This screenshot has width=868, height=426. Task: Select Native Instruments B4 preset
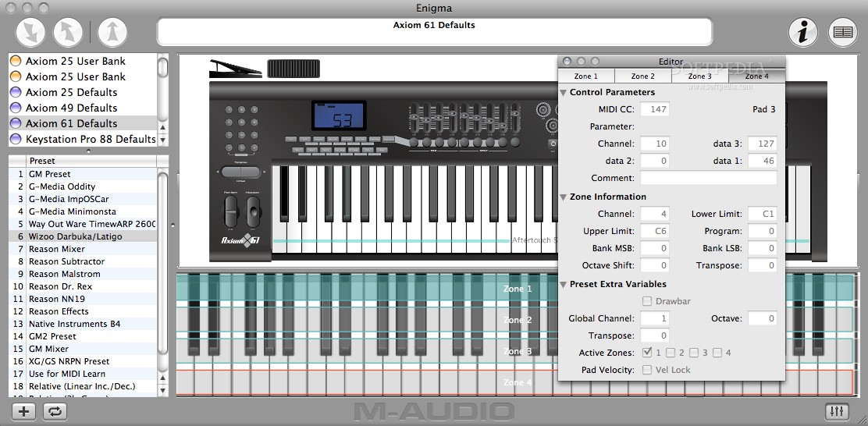[x=83, y=324]
